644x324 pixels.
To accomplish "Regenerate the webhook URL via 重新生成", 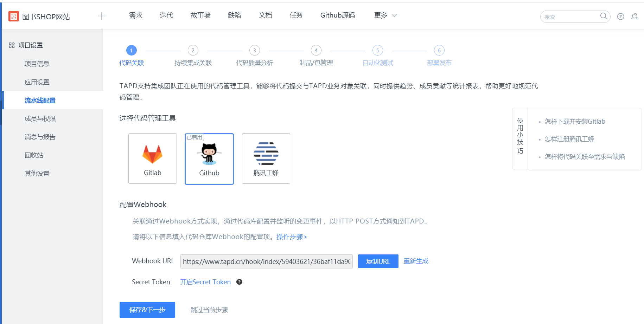I will 416,261.
